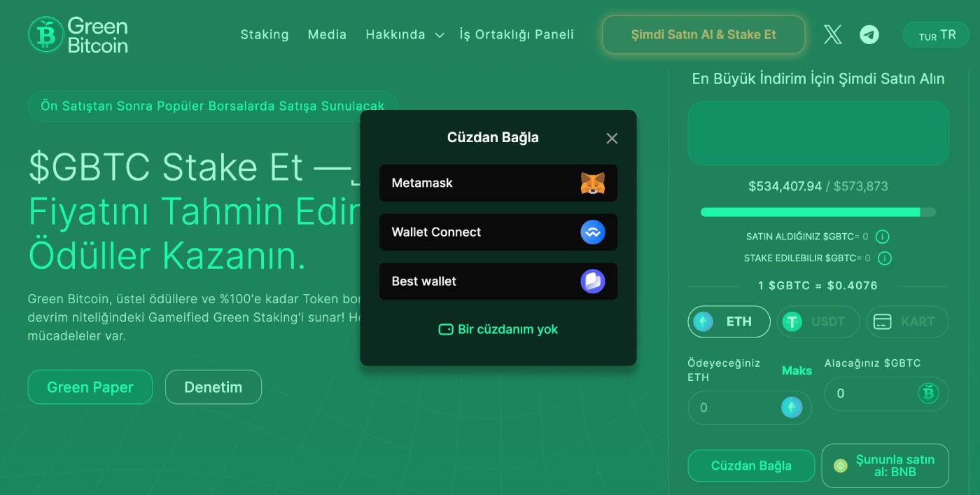
Task: Close the Cüzdan Bağla dialog
Action: point(612,139)
